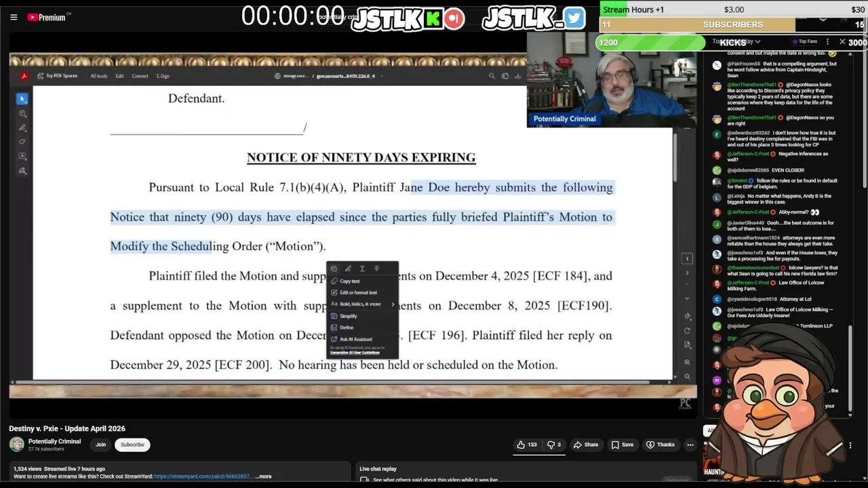Expand the description with ...more
This screenshot has width=868, height=488.
[x=263, y=476]
